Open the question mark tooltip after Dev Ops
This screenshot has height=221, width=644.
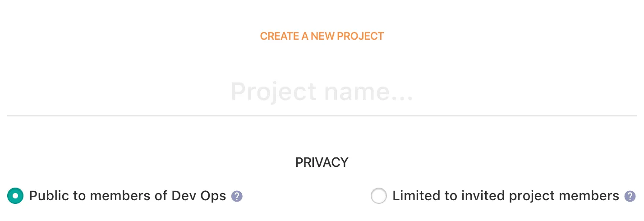click(237, 197)
